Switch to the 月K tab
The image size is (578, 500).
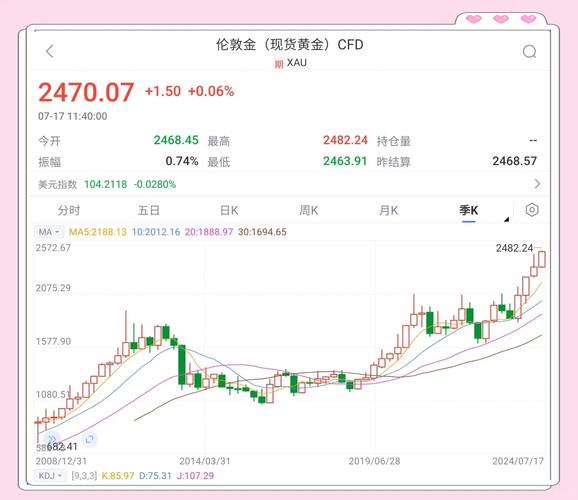click(389, 210)
